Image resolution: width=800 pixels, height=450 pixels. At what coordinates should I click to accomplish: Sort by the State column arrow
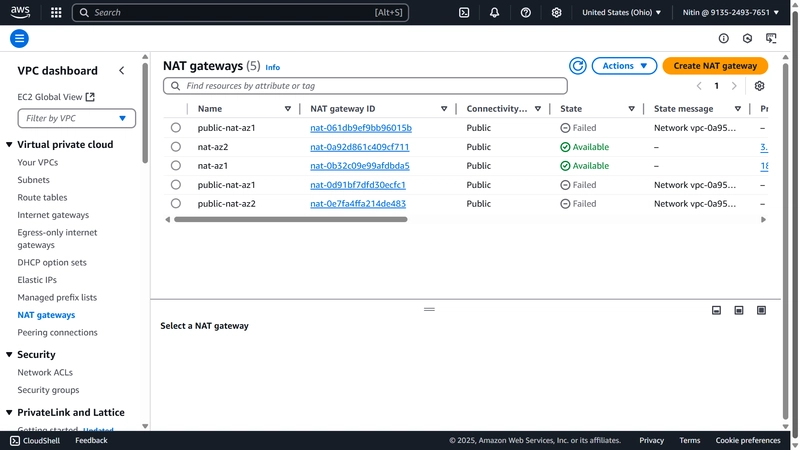click(632, 109)
